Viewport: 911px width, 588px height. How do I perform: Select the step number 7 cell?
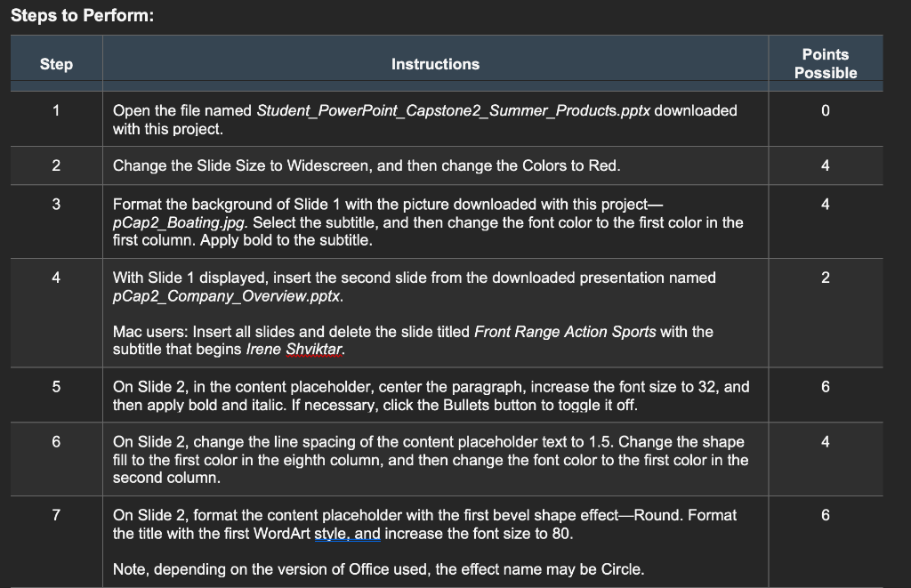(x=56, y=515)
